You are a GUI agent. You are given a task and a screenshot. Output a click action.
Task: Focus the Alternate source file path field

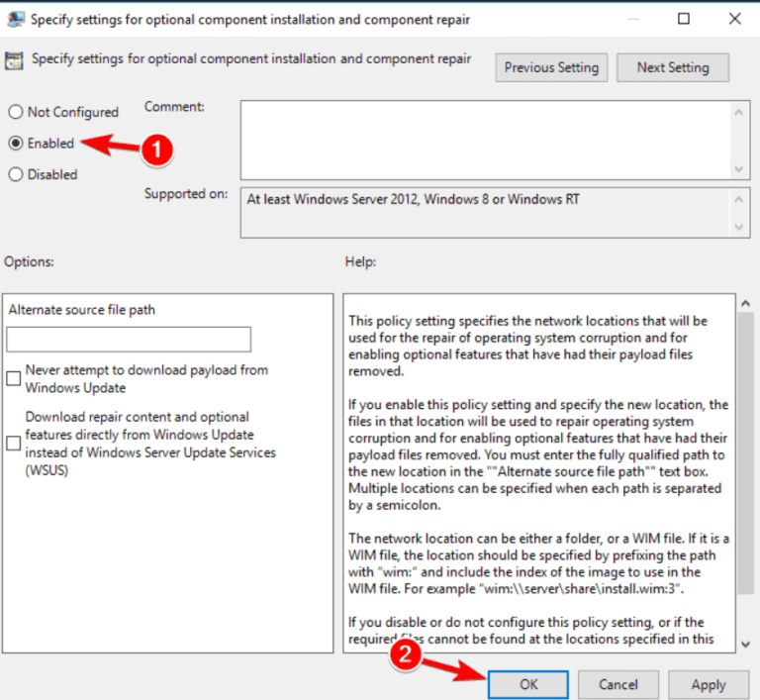pos(129,340)
